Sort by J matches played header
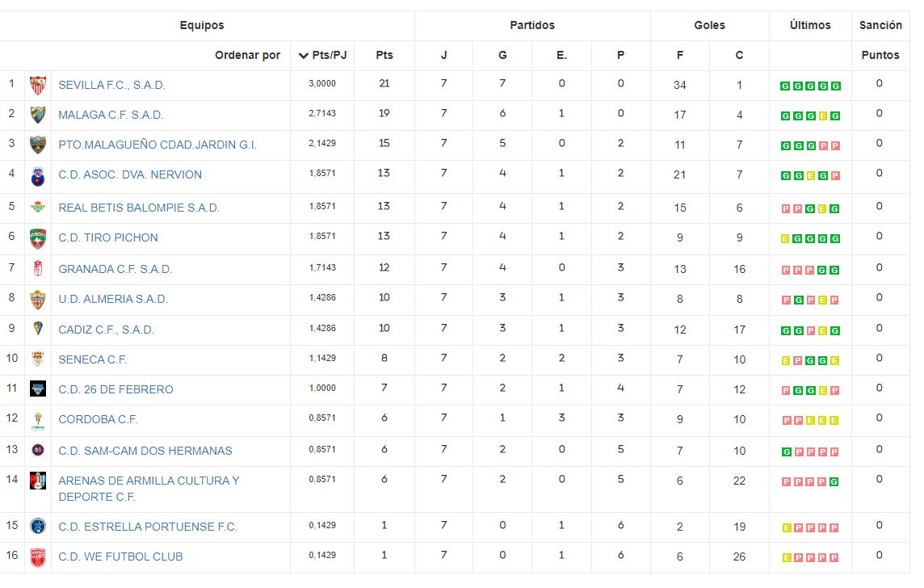The image size is (924, 588). 443,56
